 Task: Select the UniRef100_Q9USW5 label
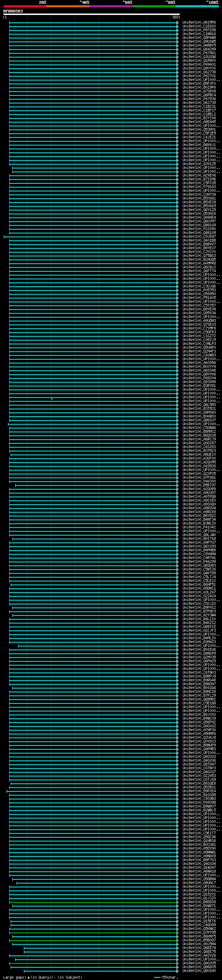(x=199, y=41)
